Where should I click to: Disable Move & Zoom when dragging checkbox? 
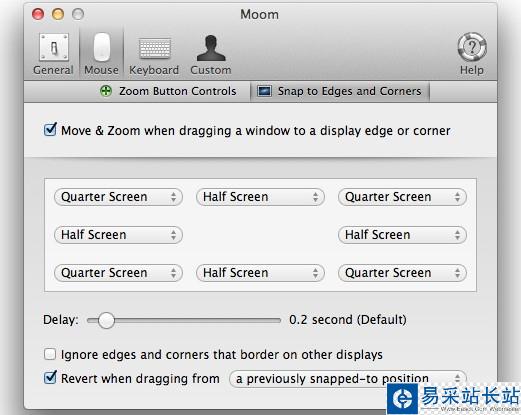50,130
